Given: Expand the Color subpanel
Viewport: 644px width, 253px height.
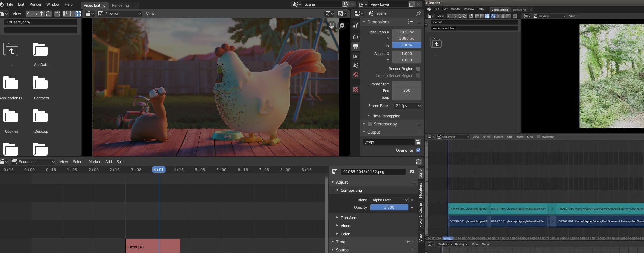Looking at the screenshot, I should pyautogui.click(x=337, y=234).
